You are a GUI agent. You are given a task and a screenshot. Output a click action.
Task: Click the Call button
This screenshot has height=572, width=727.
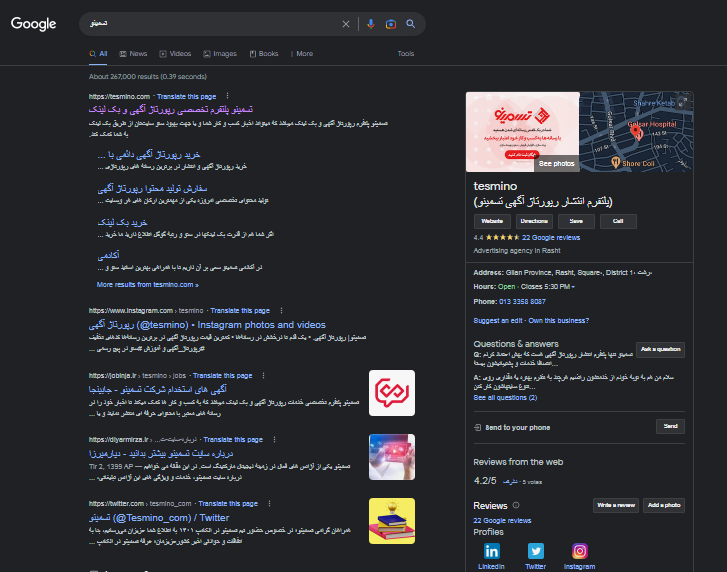pos(618,221)
